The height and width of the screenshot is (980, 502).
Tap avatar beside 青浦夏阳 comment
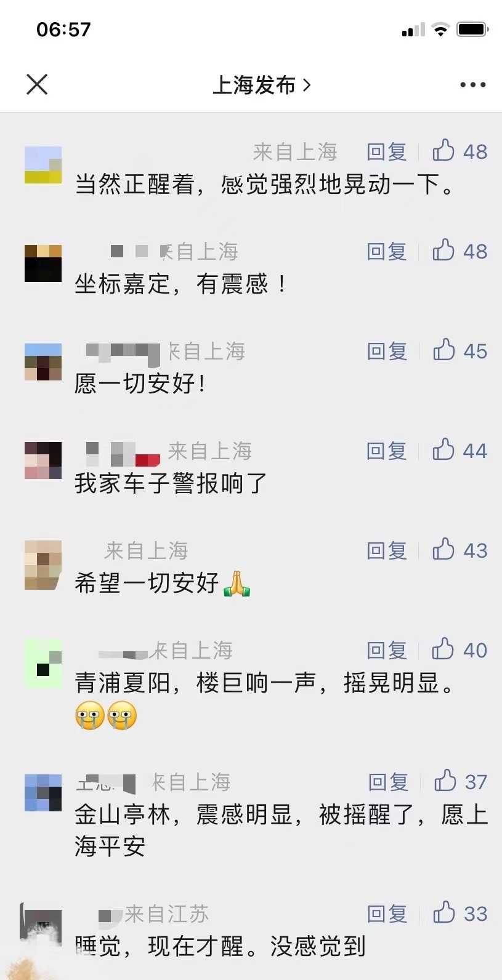(x=43, y=664)
